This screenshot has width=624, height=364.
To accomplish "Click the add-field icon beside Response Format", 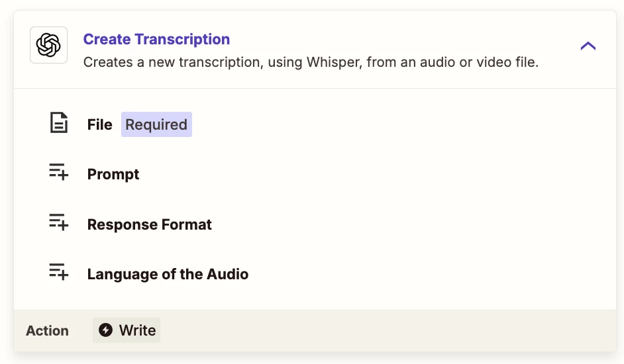I will point(58,222).
